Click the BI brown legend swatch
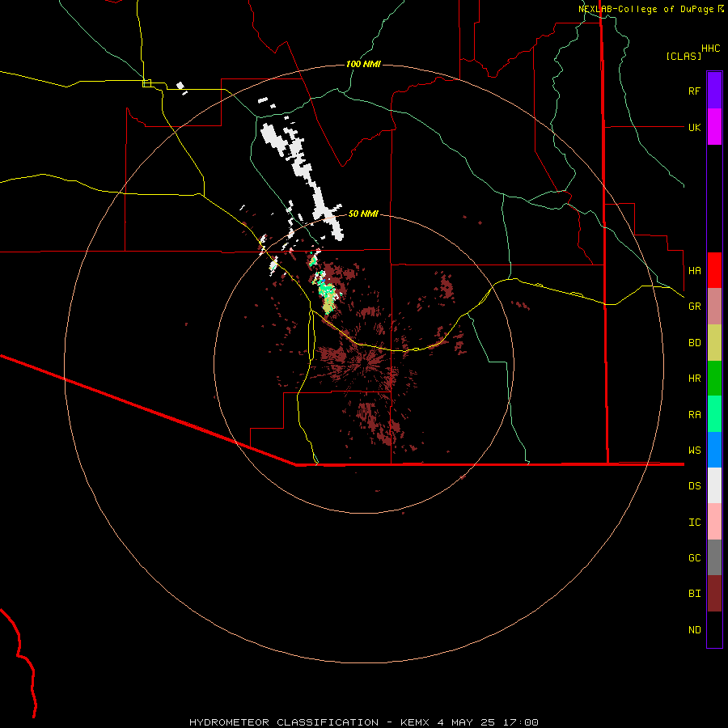 point(714,594)
